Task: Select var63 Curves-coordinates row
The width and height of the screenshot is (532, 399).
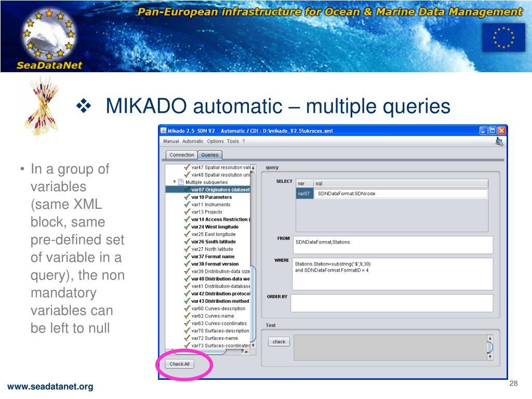Action: tap(216, 324)
